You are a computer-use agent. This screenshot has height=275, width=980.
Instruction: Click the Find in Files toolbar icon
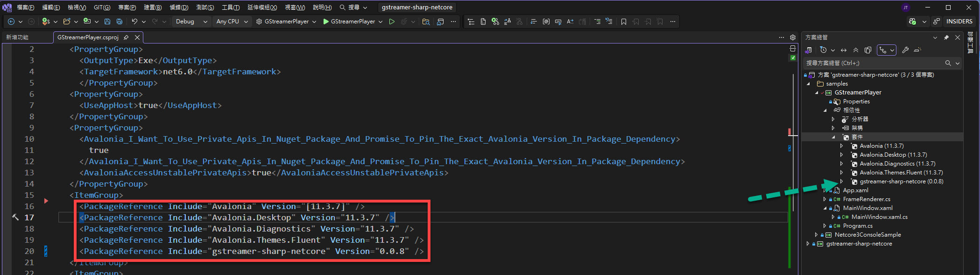[x=426, y=22]
